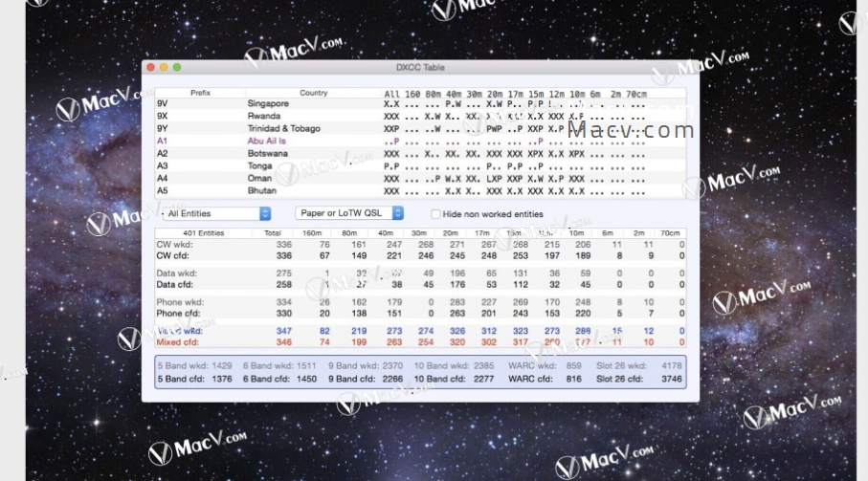868x481 pixels.
Task: Click the 70cm column header in statistics
Action: (x=670, y=233)
